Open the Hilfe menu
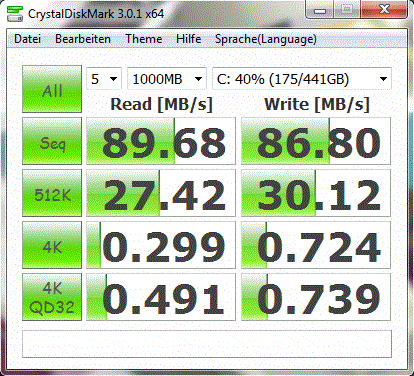The height and width of the screenshot is (376, 414). 189,39
